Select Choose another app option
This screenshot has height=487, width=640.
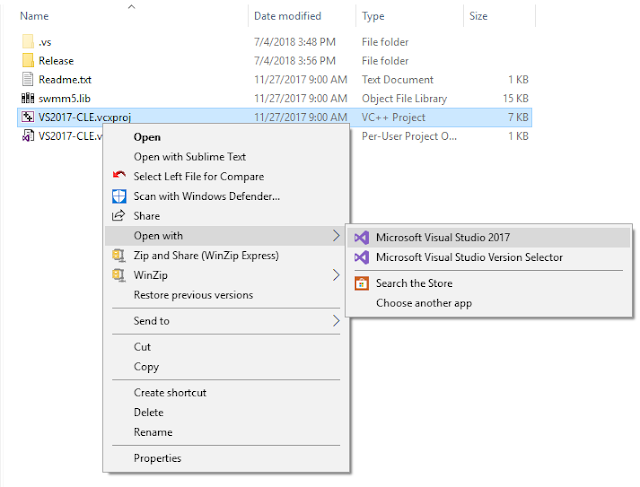point(423,303)
